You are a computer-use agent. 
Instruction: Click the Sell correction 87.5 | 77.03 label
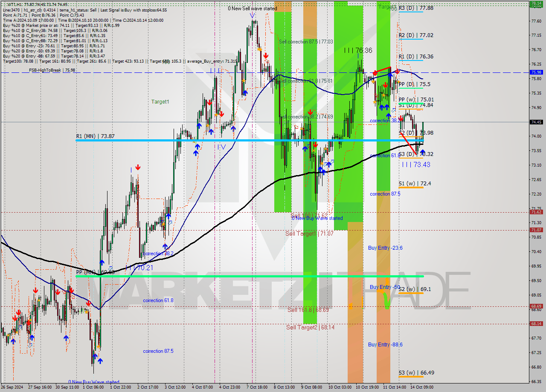pos(306,42)
